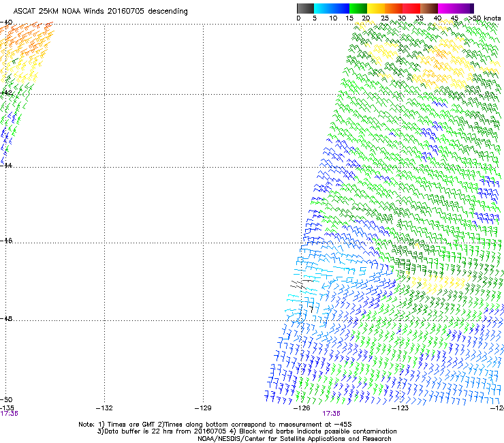Click the -129 longitude axis label
The image size is (504, 443).
click(x=203, y=408)
